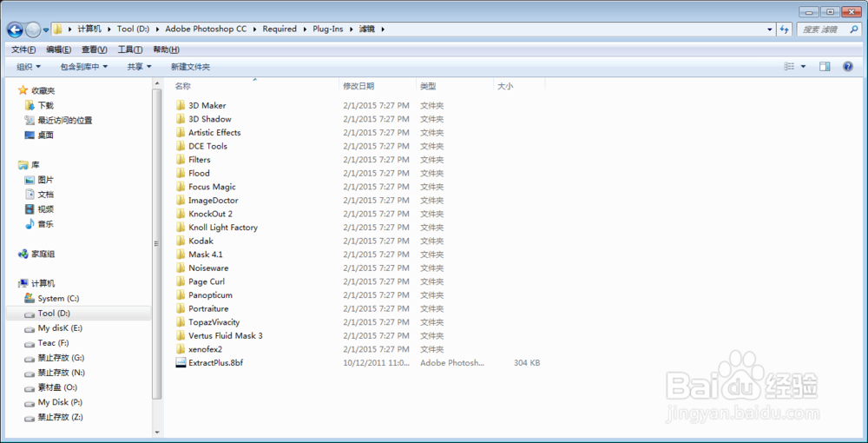Go back with the Back arrow button
868x443 pixels.
point(15,30)
